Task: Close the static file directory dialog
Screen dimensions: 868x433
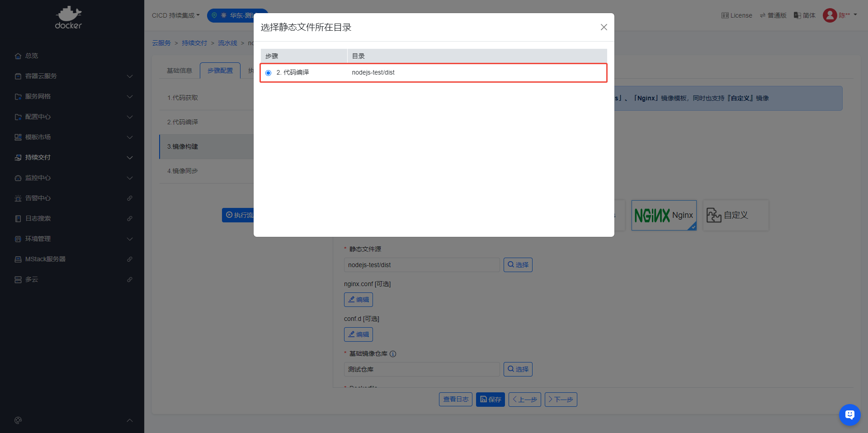Action: pyautogui.click(x=604, y=27)
